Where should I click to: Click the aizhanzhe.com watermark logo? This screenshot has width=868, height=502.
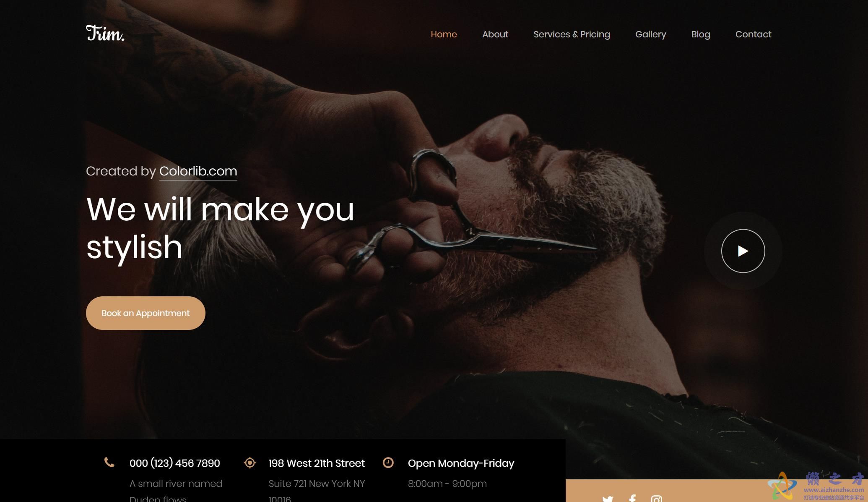[x=816, y=486]
